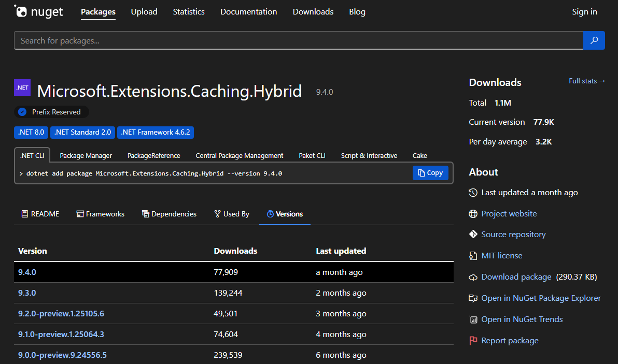Click the NuGet Package Explorer icon

(473, 298)
